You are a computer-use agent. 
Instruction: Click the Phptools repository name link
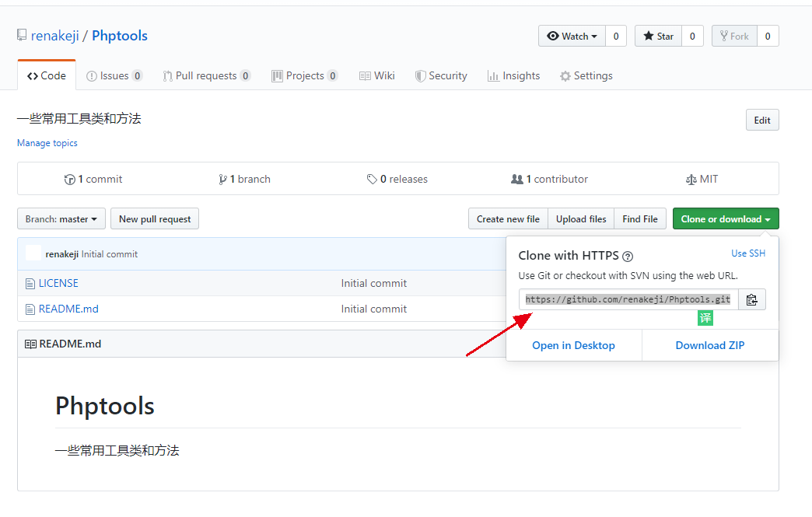[x=120, y=36]
